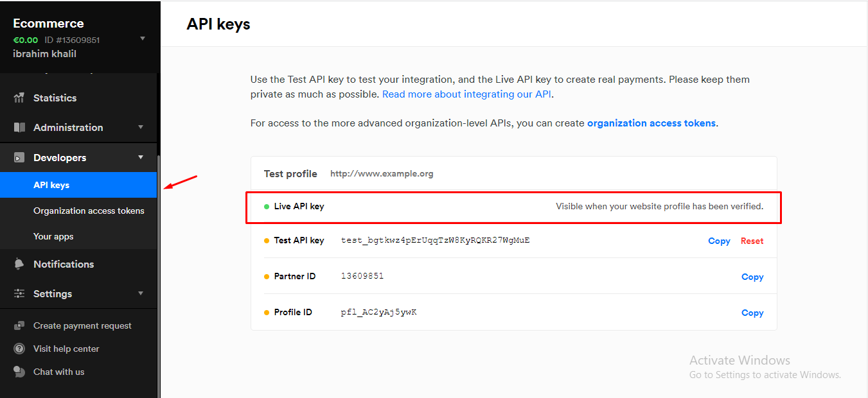Open Organization access tokens sidebar item
This screenshot has height=398, width=868.
point(89,211)
